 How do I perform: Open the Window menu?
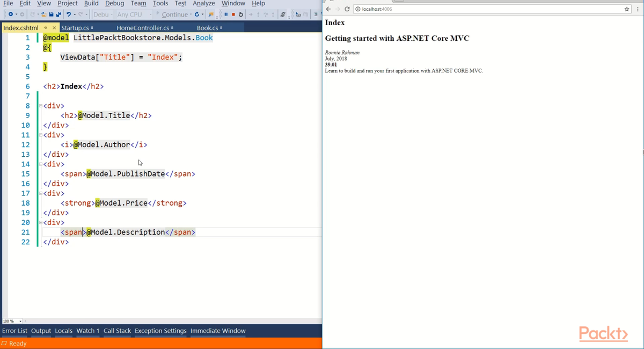coord(233,3)
